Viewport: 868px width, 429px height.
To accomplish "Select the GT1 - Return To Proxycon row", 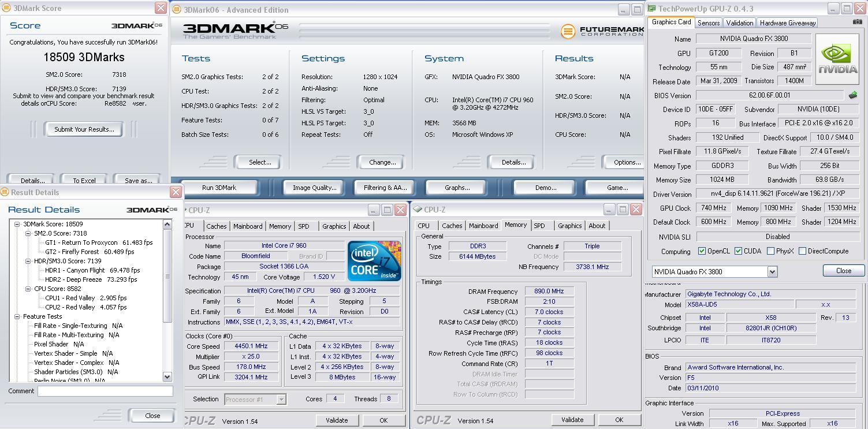I will (x=99, y=243).
